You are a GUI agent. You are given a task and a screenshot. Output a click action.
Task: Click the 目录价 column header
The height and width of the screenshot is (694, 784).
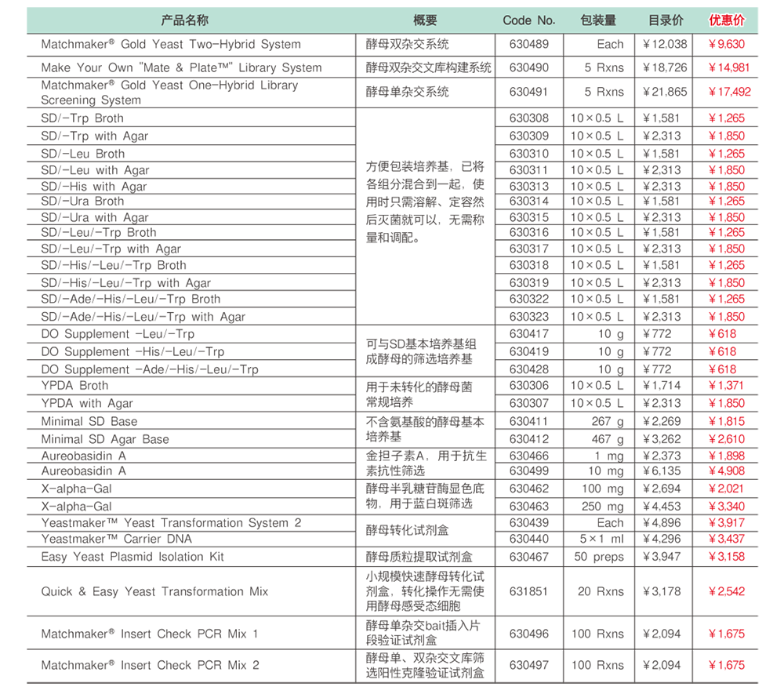click(666, 20)
